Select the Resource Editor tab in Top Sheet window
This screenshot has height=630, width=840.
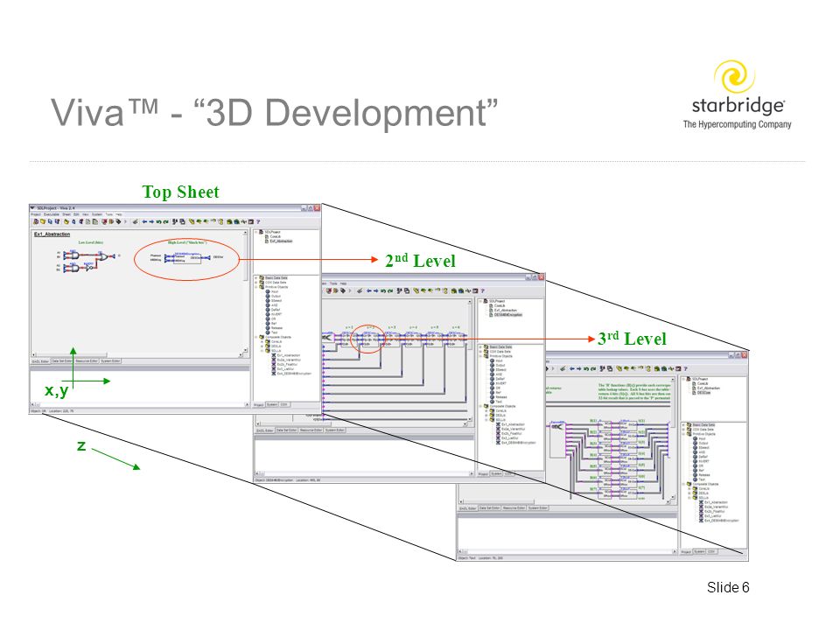coord(87,361)
